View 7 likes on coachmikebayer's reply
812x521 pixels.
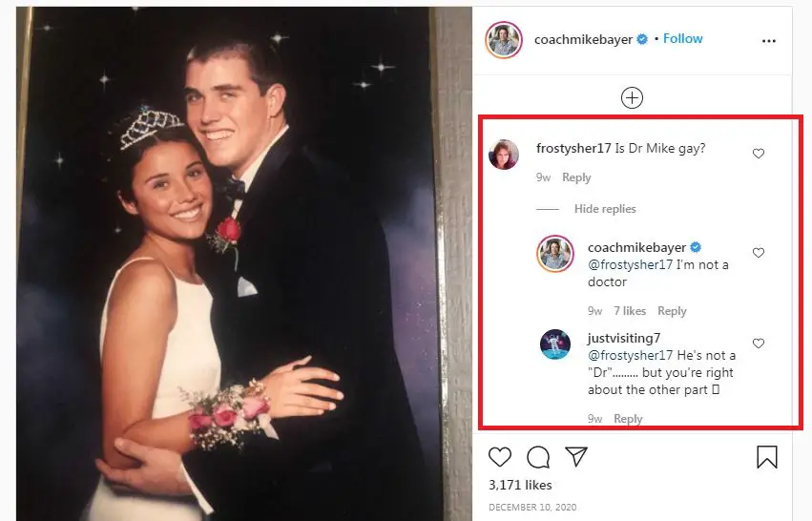click(630, 311)
